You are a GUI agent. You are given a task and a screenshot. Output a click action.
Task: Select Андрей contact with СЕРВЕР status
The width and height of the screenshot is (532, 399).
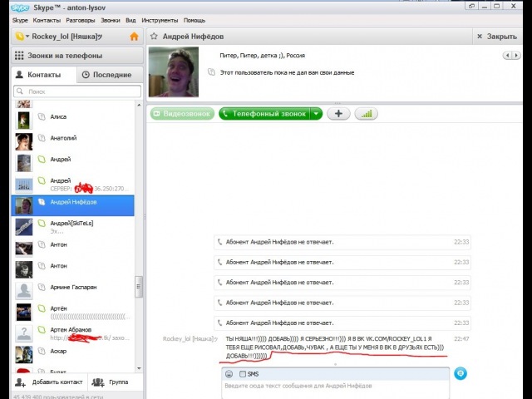click(73, 185)
